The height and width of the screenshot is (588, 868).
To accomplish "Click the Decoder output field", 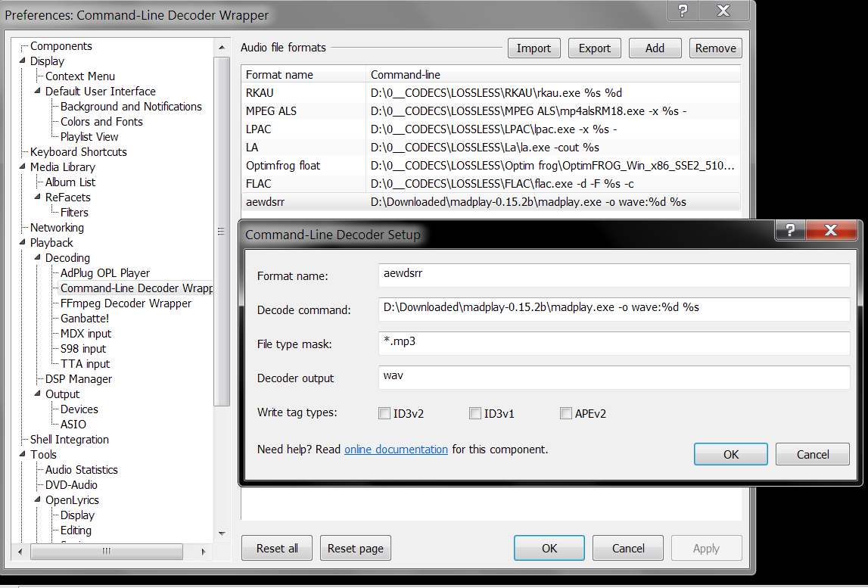I will pyautogui.click(x=614, y=377).
